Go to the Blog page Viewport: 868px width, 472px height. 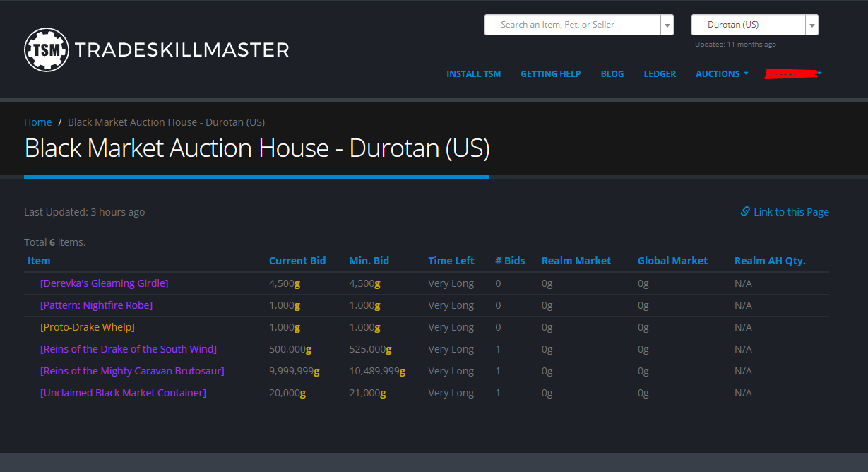coord(612,73)
